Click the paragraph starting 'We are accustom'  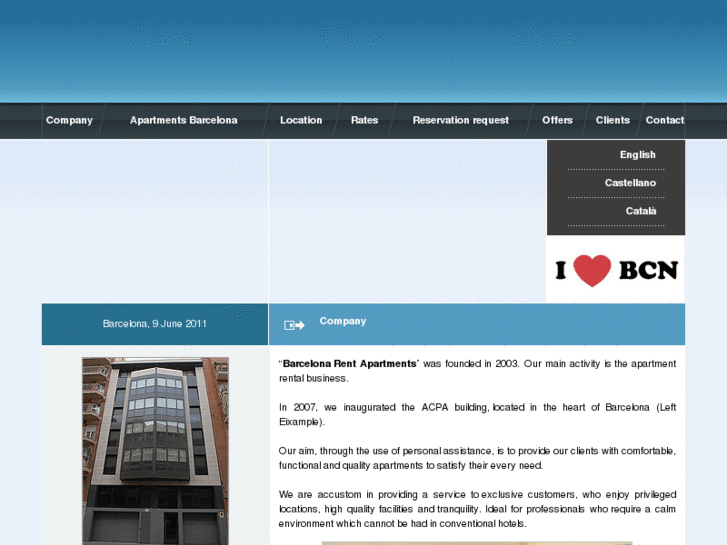(x=477, y=509)
